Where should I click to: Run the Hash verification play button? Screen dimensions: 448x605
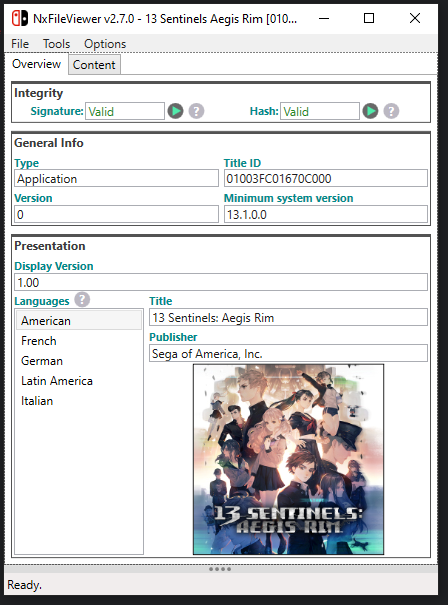click(370, 111)
